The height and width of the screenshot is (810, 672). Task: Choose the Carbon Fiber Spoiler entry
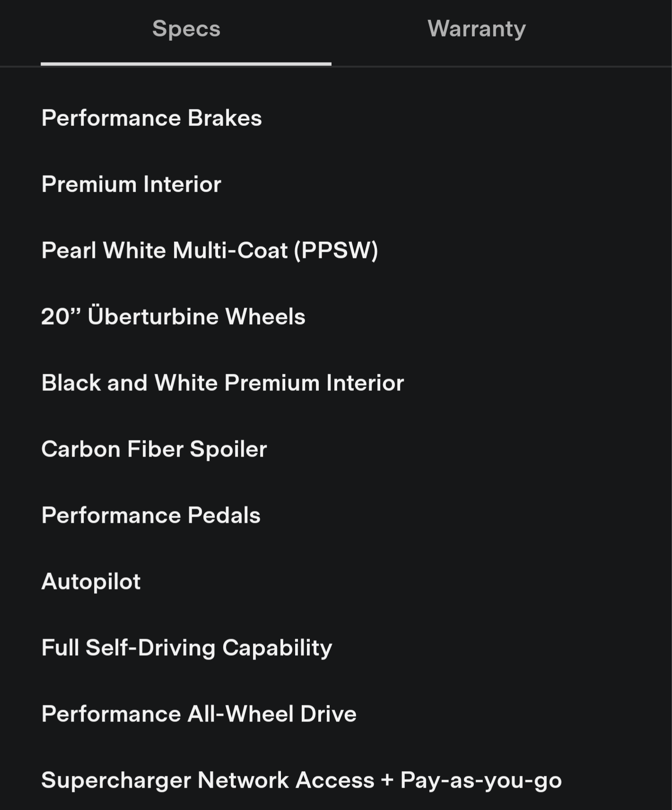pyautogui.click(x=154, y=449)
